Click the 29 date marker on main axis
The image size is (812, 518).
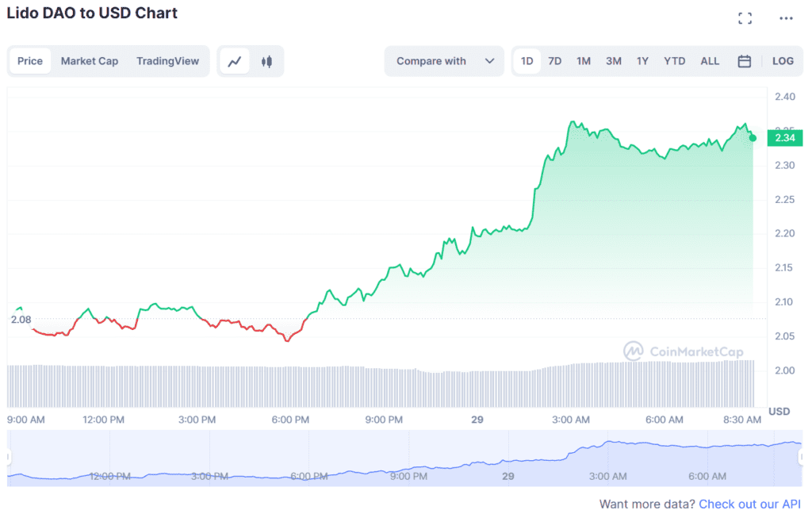click(477, 420)
